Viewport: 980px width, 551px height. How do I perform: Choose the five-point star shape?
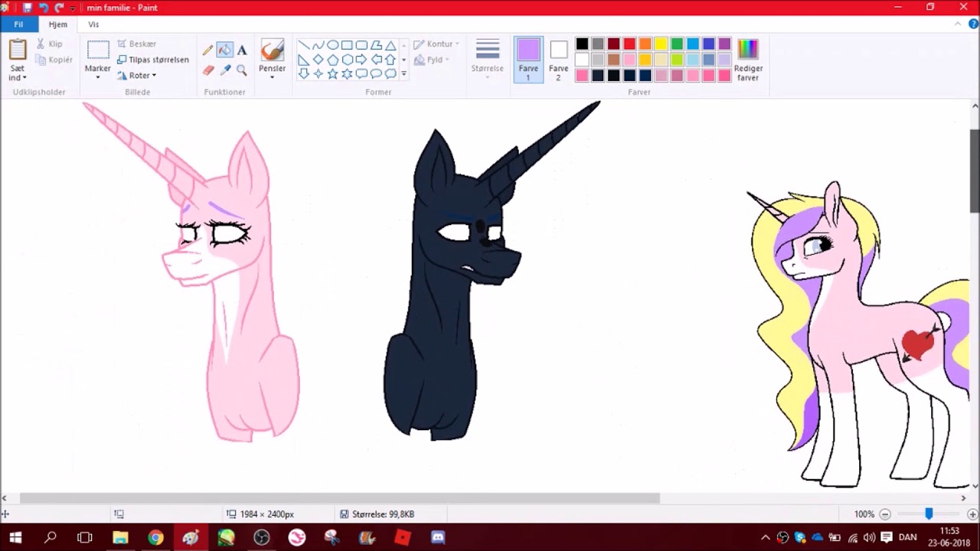pos(333,74)
